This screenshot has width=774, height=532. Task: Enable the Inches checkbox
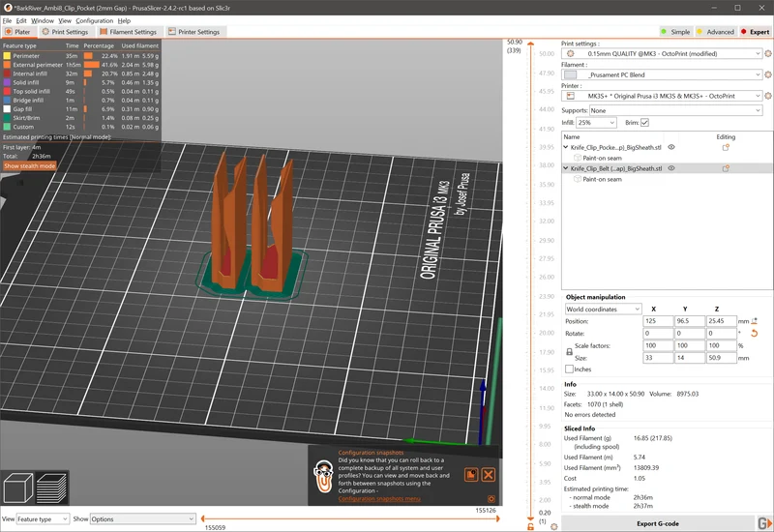(569, 369)
